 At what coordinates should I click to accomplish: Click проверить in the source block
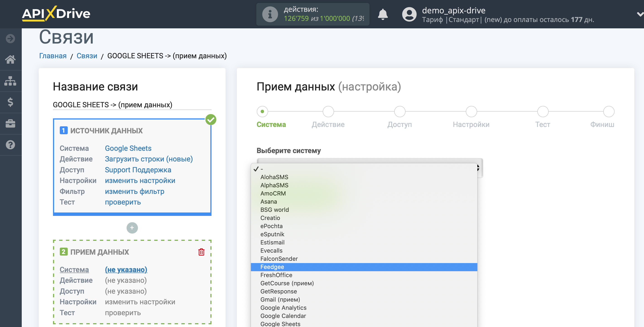123,202
